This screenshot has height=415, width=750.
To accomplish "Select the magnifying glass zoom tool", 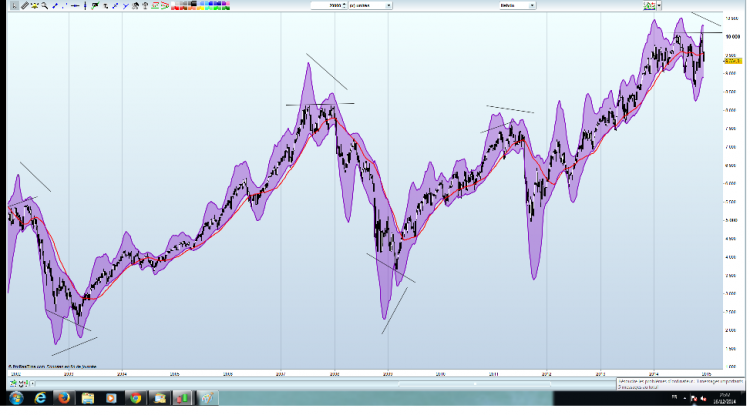I will pyautogui.click(x=44, y=6).
